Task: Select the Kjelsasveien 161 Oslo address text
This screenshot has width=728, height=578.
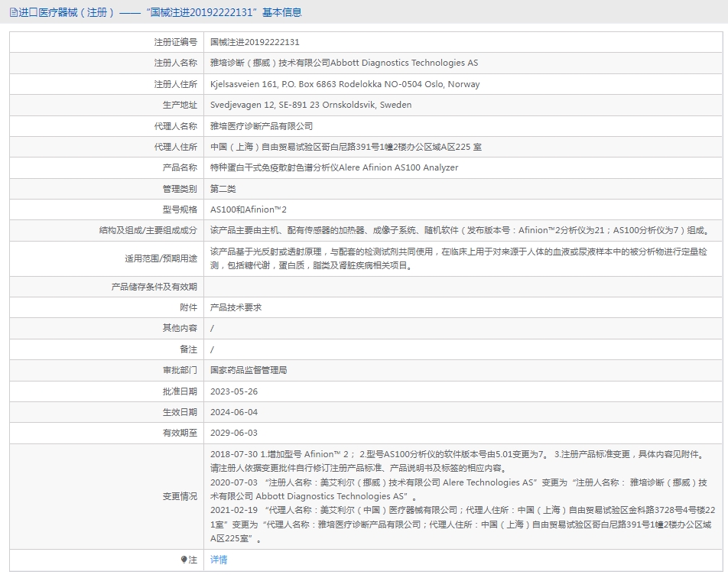Action: pyautogui.click(x=345, y=85)
